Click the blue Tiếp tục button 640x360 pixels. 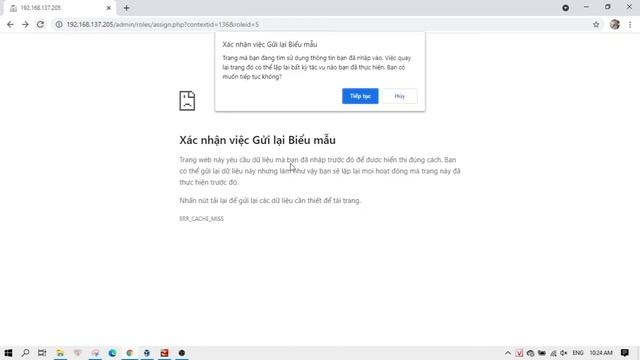click(x=360, y=96)
